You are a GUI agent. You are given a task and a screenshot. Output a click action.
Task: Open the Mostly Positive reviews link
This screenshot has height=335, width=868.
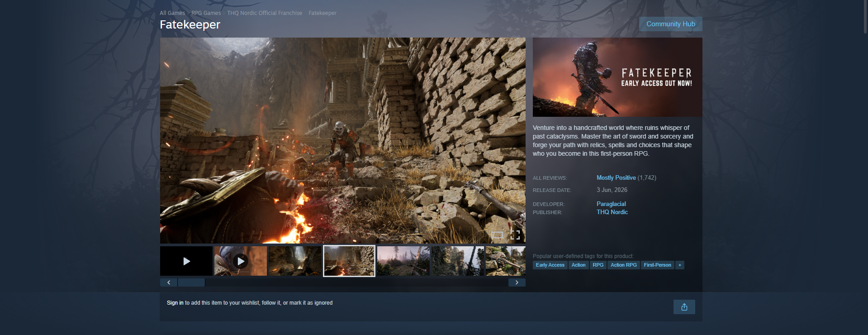point(616,178)
